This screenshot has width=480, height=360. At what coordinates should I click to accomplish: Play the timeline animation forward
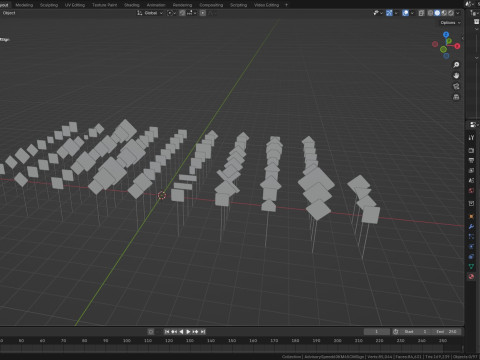coord(188,332)
